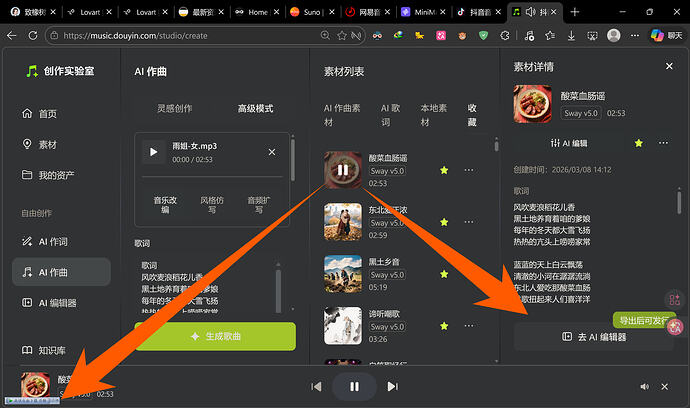The width and height of the screenshot is (690, 408).
Task: Open a new browser tab
Action: tap(575, 12)
